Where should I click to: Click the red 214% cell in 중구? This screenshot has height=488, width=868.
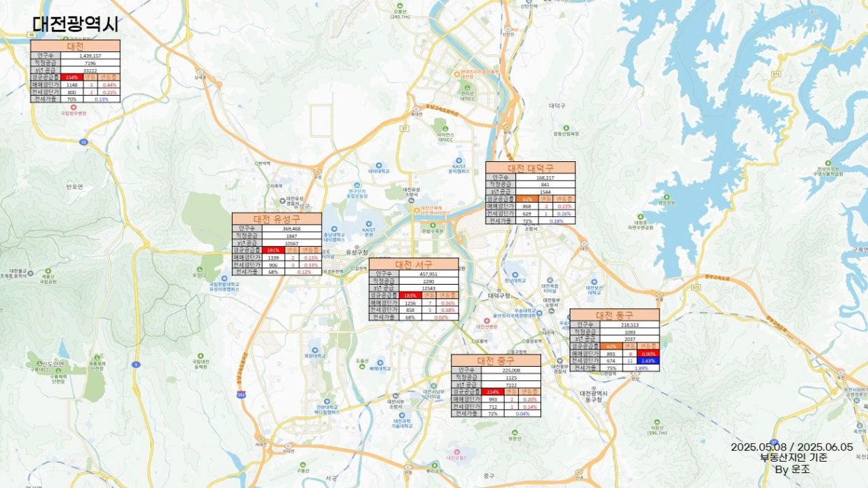point(493,392)
